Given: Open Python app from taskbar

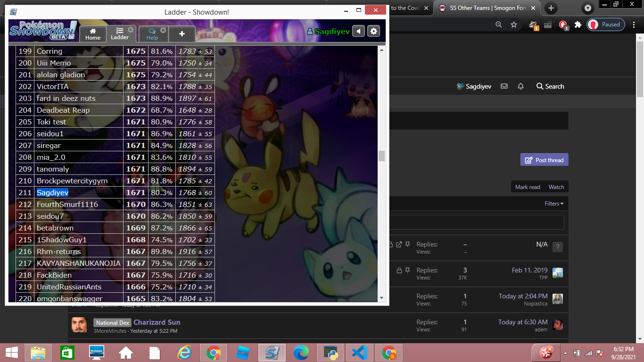Looking at the screenshot, I should [x=330, y=353].
